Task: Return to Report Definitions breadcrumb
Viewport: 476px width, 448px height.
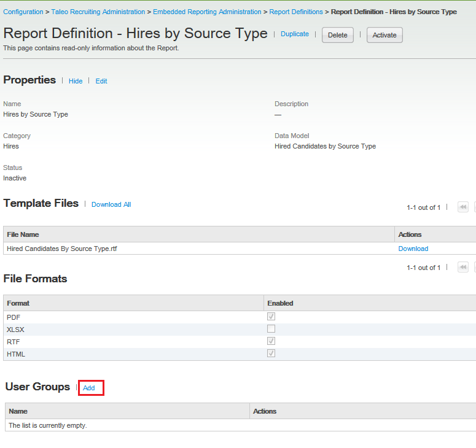Action: point(296,12)
